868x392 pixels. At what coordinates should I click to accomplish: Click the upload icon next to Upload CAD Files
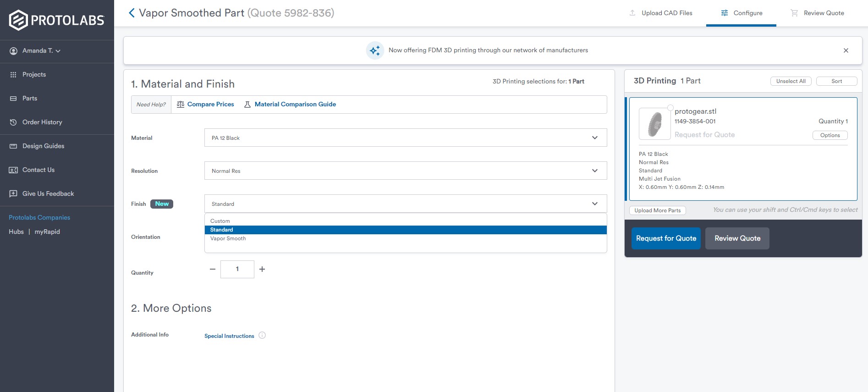[x=632, y=13]
